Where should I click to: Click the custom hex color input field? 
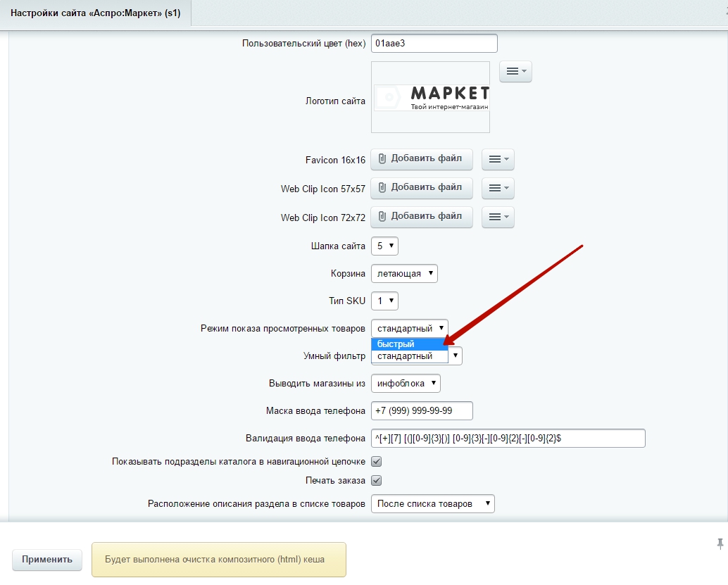(x=434, y=44)
